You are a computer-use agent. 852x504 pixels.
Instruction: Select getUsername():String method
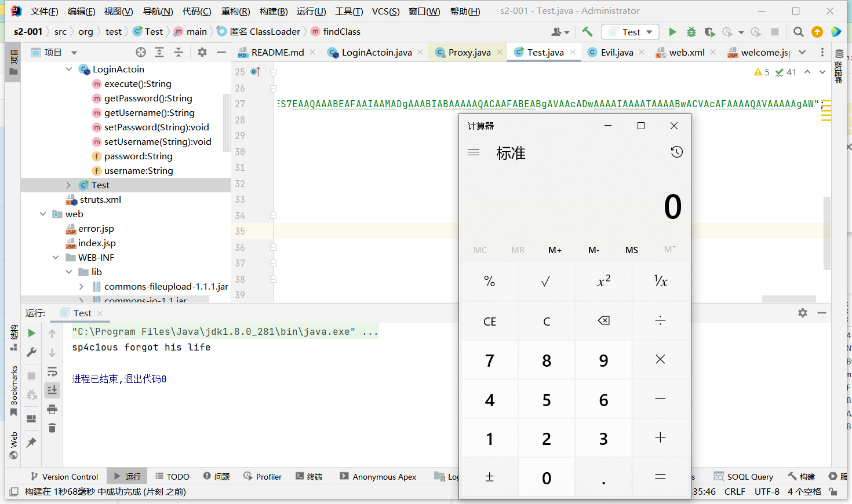tap(150, 113)
